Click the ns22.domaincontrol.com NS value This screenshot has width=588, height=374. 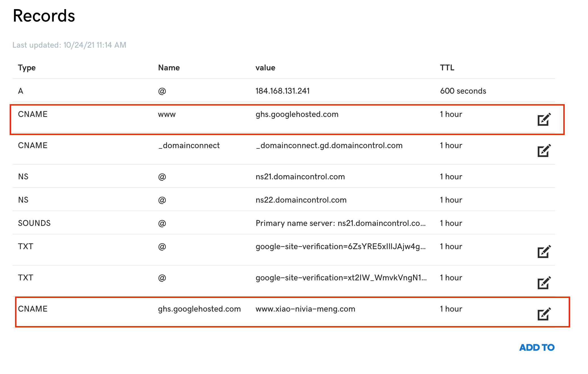click(x=301, y=200)
